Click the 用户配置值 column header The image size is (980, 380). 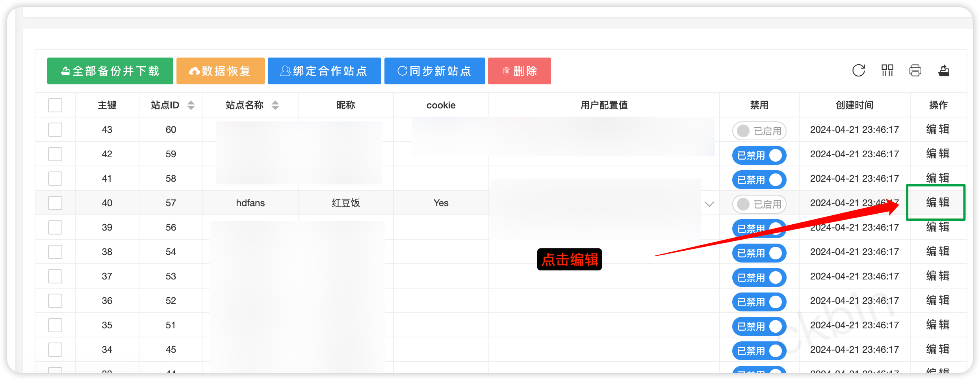click(x=604, y=105)
